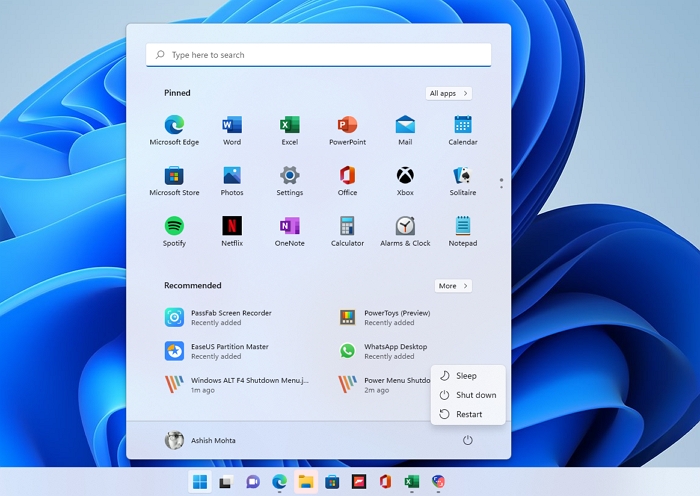Open Notepad from pinned apps
This screenshot has width=700, height=496.
[462, 231]
